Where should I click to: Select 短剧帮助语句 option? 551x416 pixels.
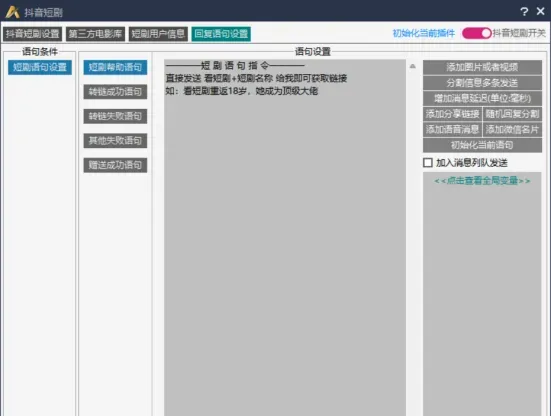pyautogui.click(x=115, y=67)
